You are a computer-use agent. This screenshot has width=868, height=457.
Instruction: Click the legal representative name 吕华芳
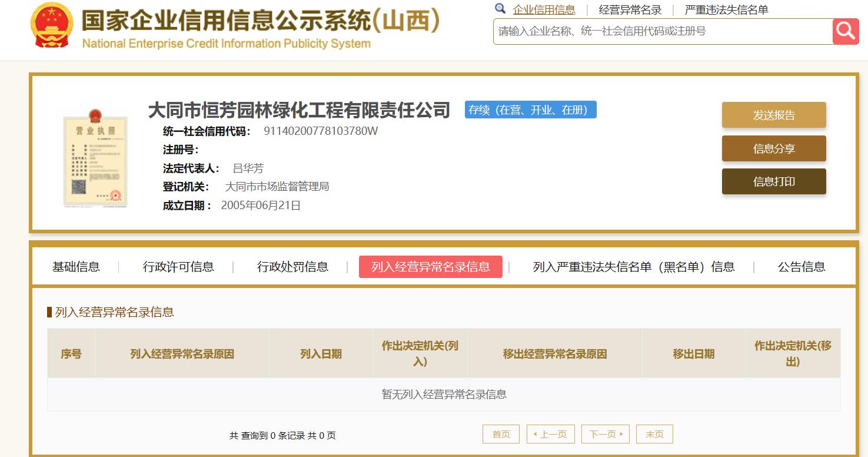[x=248, y=168]
